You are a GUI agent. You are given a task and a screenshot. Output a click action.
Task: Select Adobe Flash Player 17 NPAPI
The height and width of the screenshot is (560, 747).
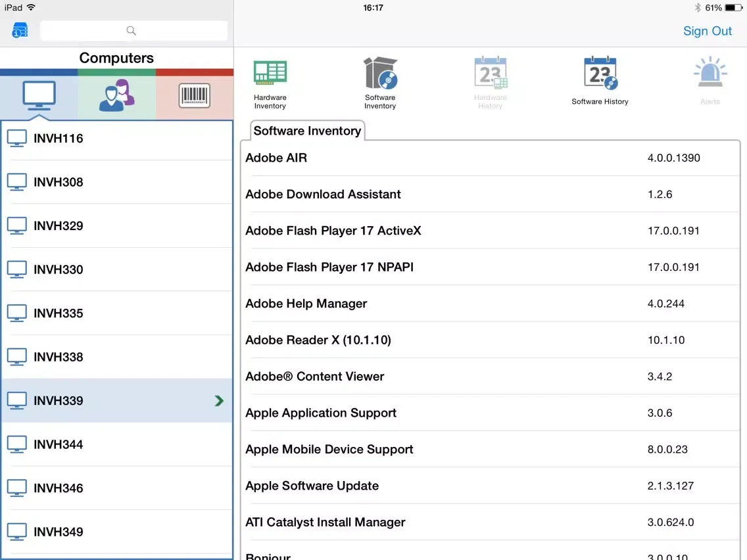tap(491, 267)
